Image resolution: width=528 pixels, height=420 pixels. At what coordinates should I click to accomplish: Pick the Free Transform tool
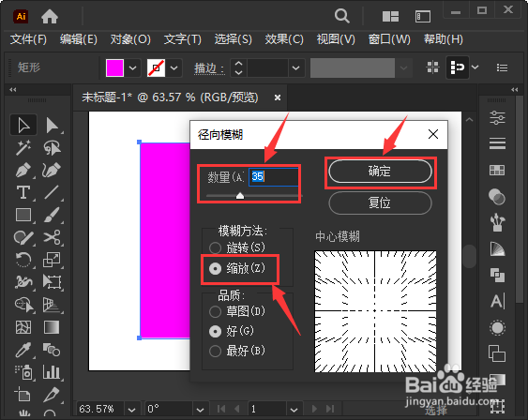(x=52, y=282)
